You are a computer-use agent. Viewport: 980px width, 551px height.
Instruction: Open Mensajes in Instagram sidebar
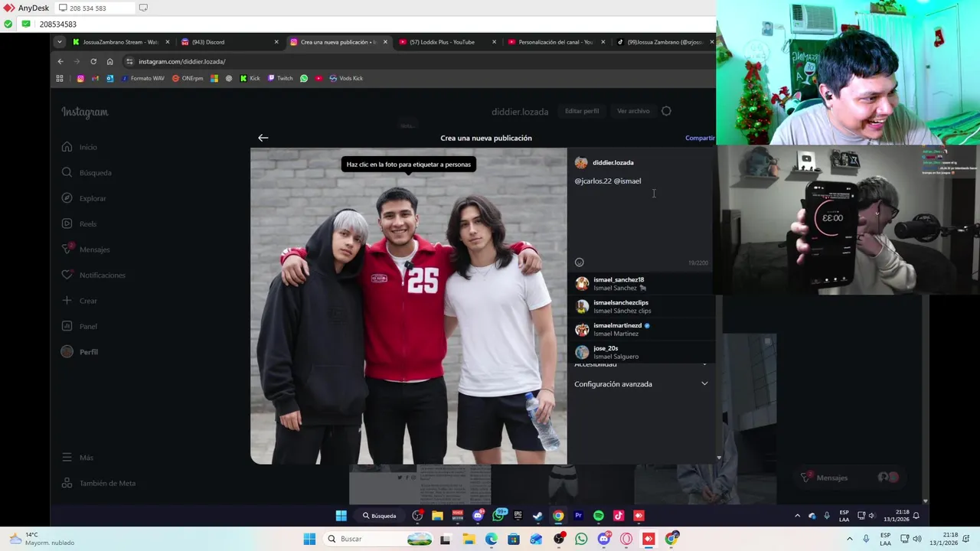86,249
